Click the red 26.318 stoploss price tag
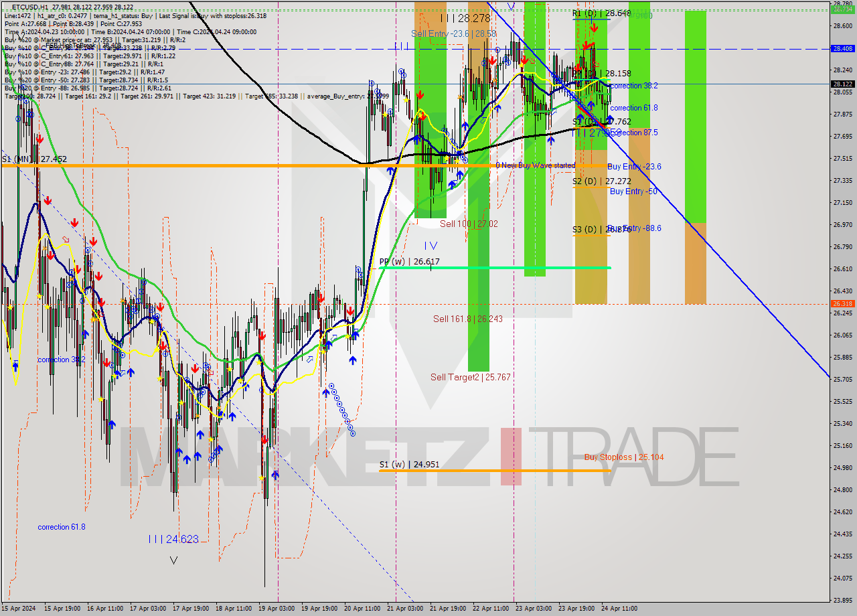This screenshot has height=616, width=857. (x=842, y=303)
